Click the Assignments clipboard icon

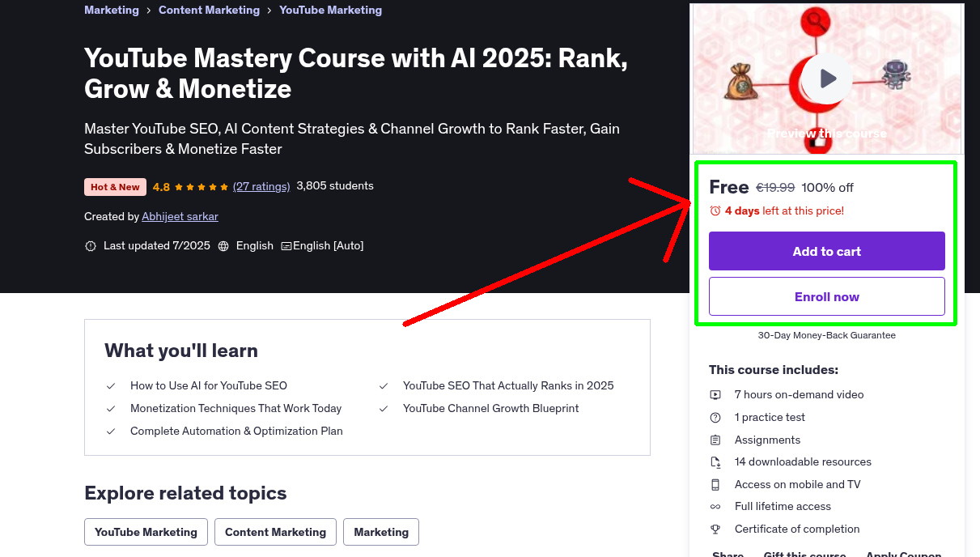click(715, 440)
